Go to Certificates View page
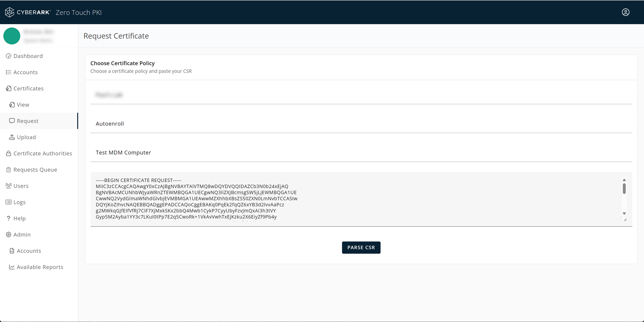Viewport: 644px width, 322px height. 23,105
